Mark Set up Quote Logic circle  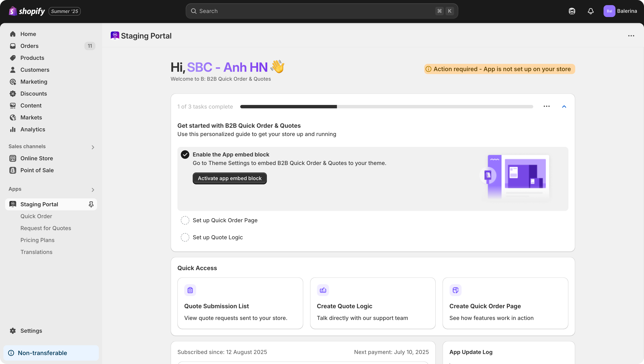(185, 237)
